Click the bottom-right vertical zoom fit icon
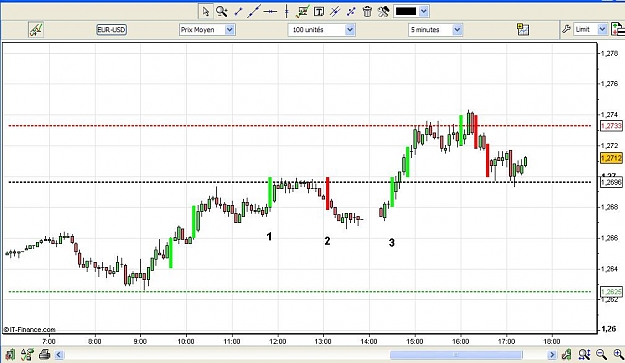The image size is (625, 363). point(584,354)
